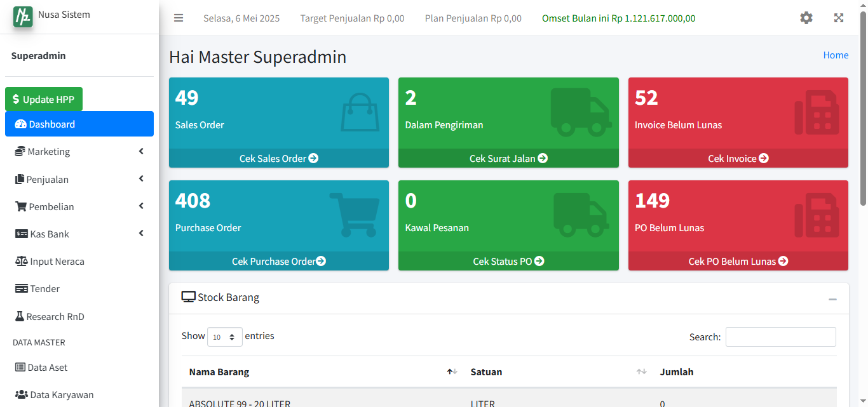Click the page vertical scrollbar
Screen dimensions: 868x407
863,108
